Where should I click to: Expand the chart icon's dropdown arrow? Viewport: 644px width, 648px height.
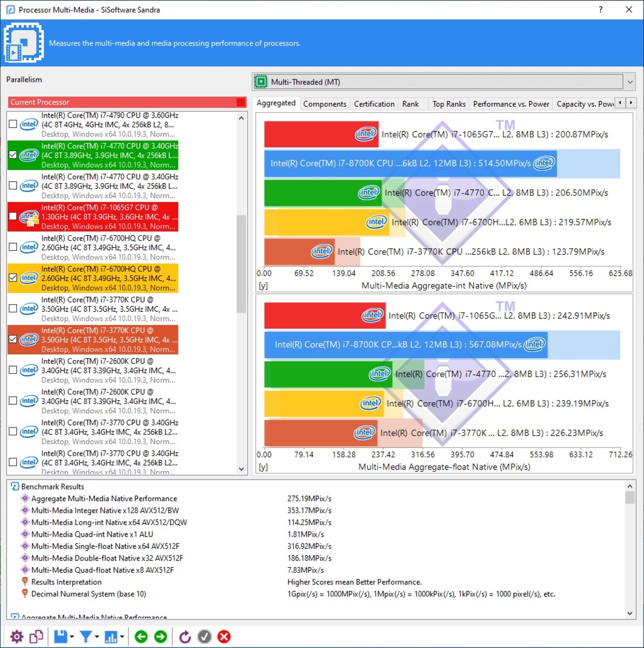[122, 637]
